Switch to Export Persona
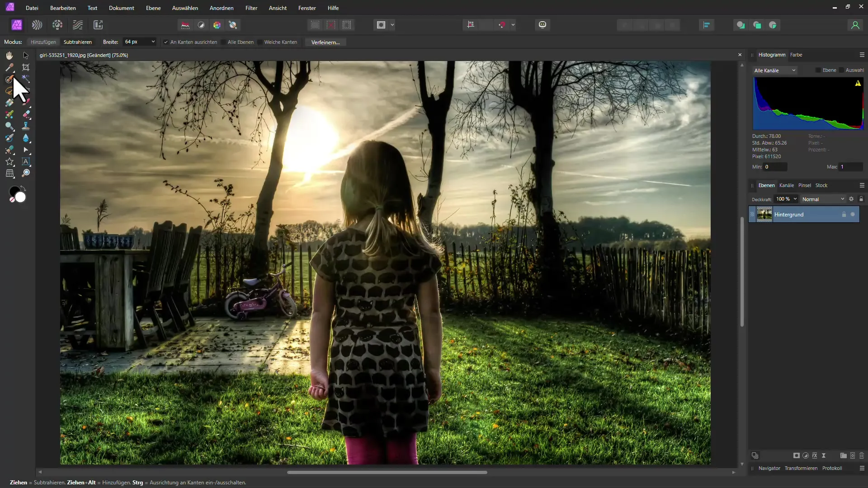Image resolution: width=868 pixels, height=488 pixels. (98, 25)
